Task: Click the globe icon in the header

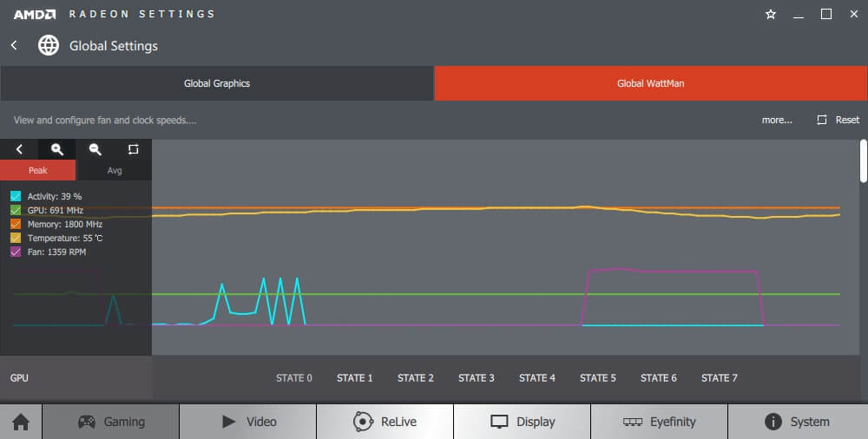Action: click(49, 45)
